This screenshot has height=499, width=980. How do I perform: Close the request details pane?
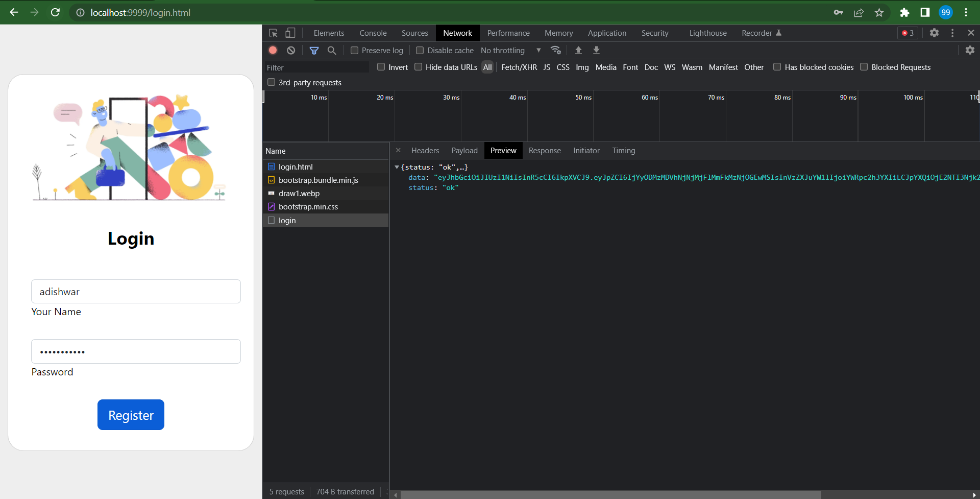pyautogui.click(x=398, y=151)
